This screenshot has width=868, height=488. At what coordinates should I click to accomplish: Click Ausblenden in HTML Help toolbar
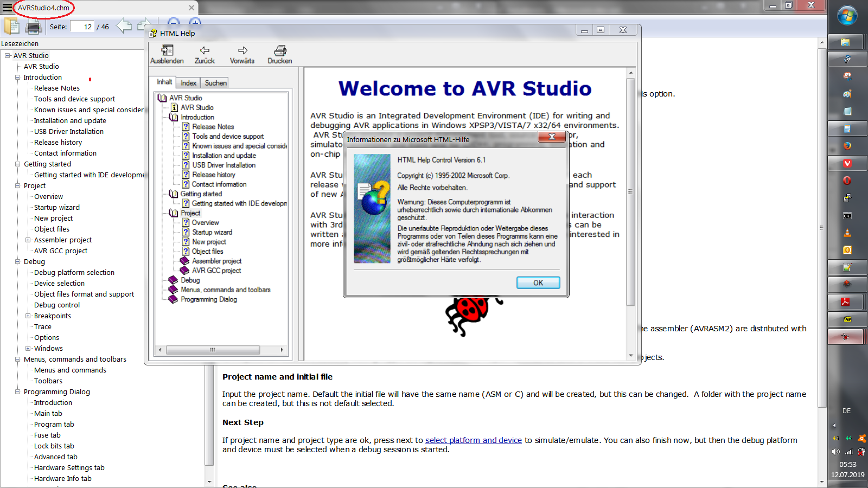(167, 55)
